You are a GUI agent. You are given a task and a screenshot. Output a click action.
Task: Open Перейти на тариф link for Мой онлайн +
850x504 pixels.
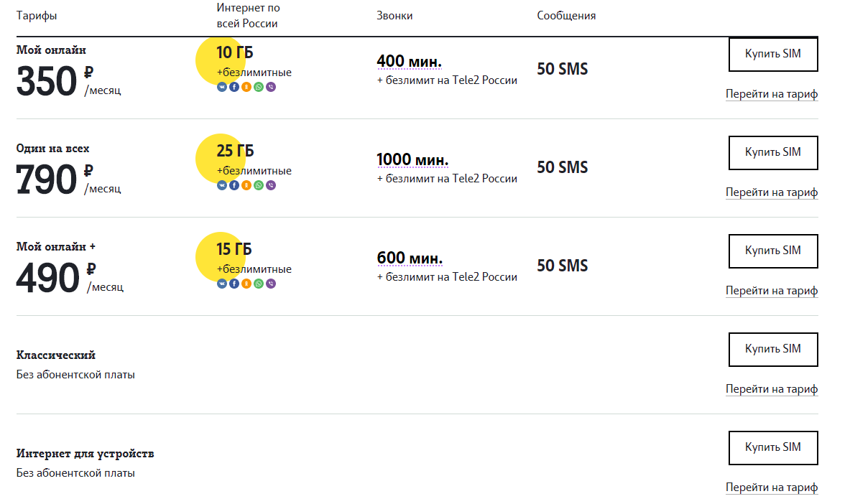point(772,291)
